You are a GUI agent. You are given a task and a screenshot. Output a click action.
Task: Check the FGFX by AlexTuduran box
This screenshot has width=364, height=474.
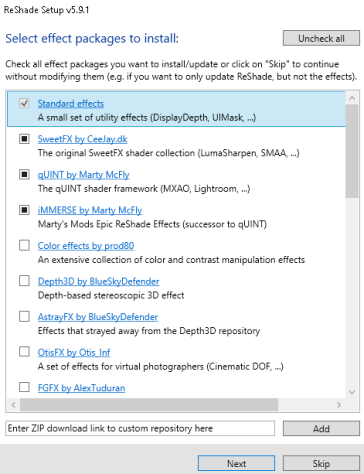(24, 387)
